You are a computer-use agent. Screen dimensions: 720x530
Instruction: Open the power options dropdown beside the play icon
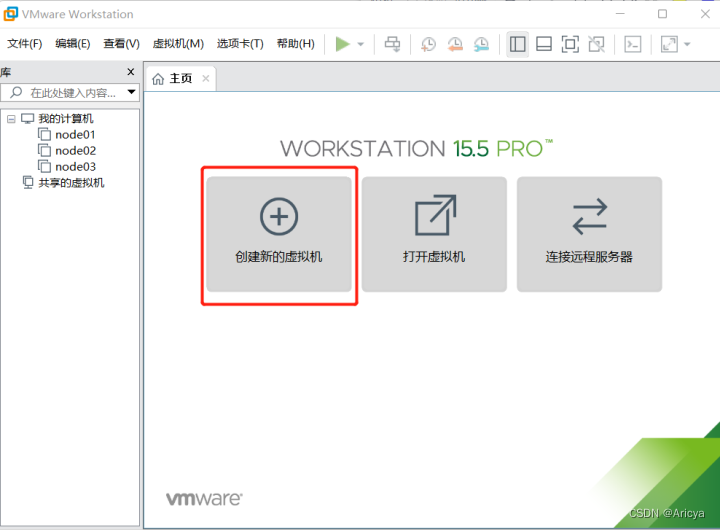pos(361,45)
